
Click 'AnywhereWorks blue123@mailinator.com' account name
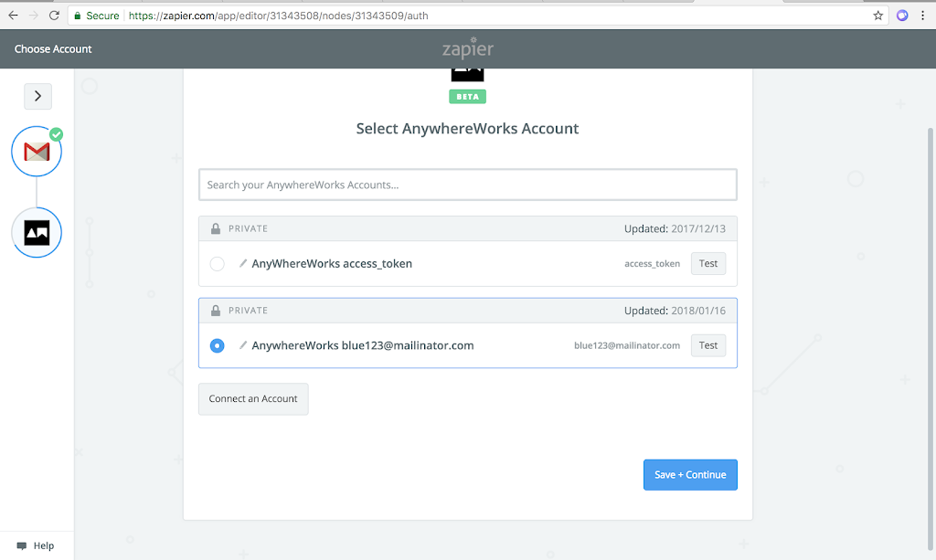coord(363,345)
